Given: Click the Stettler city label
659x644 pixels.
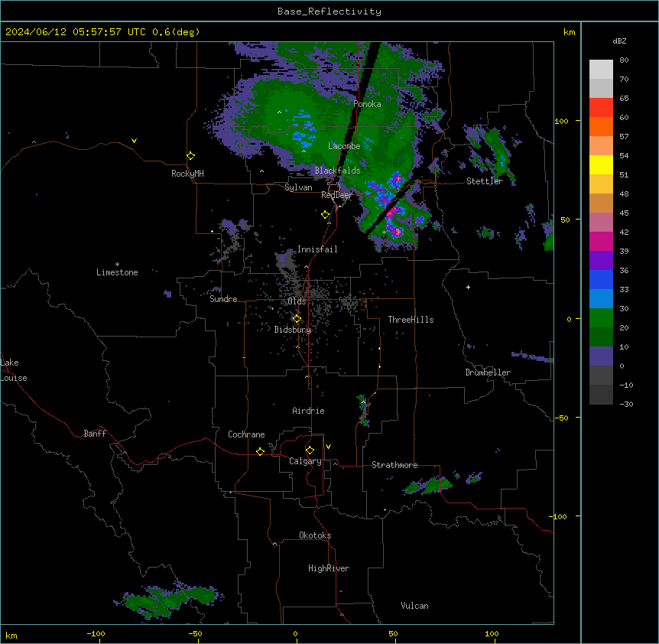Looking at the screenshot, I should coord(485,181).
